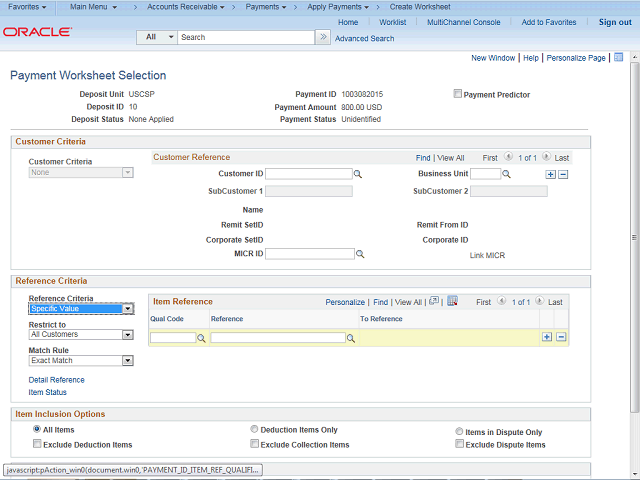This screenshot has height=480, width=640.
Task: Add a row in Customer Reference grid
Action: 549,174
